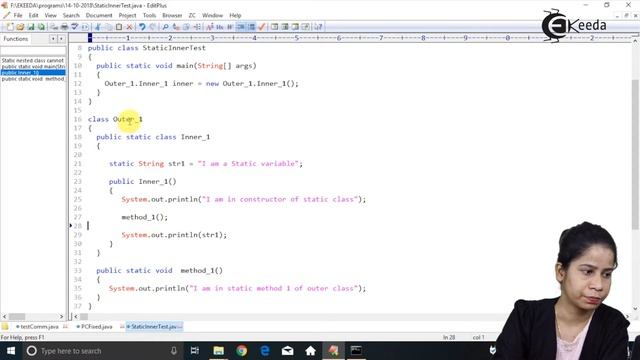
Task: Open the Document menu
Action: point(99,16)
